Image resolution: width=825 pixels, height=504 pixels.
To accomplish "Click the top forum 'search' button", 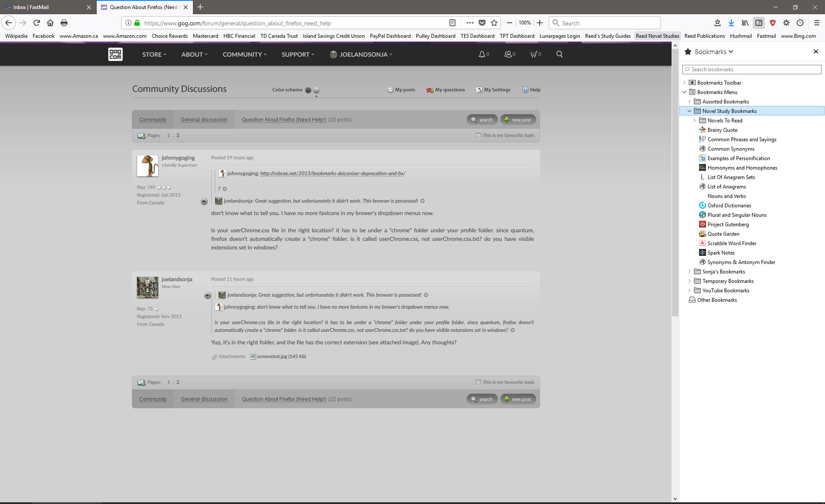I will point(482,120).
